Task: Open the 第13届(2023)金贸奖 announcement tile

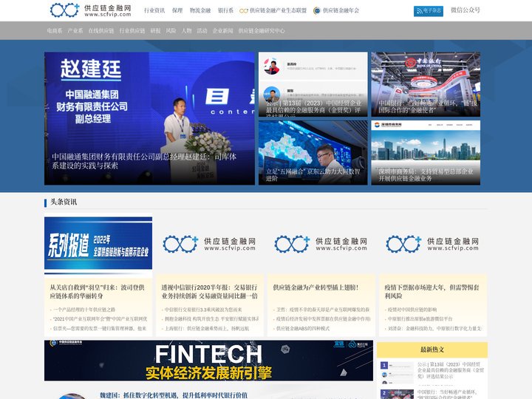Action: [x=313, y=84]
